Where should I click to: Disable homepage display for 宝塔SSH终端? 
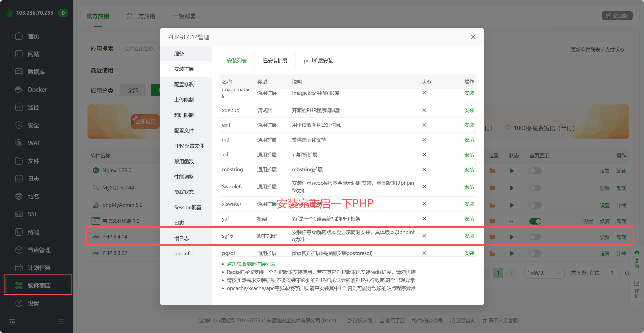pos(535,221)
